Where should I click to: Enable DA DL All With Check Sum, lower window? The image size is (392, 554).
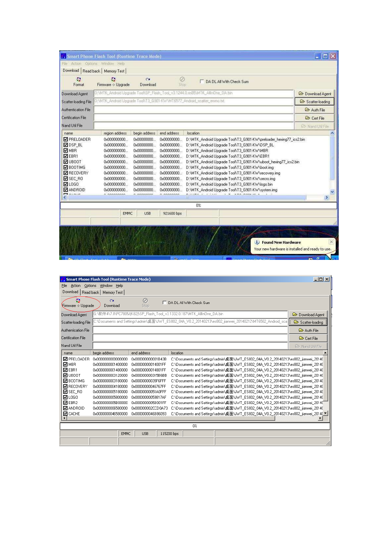pos(165,303)
